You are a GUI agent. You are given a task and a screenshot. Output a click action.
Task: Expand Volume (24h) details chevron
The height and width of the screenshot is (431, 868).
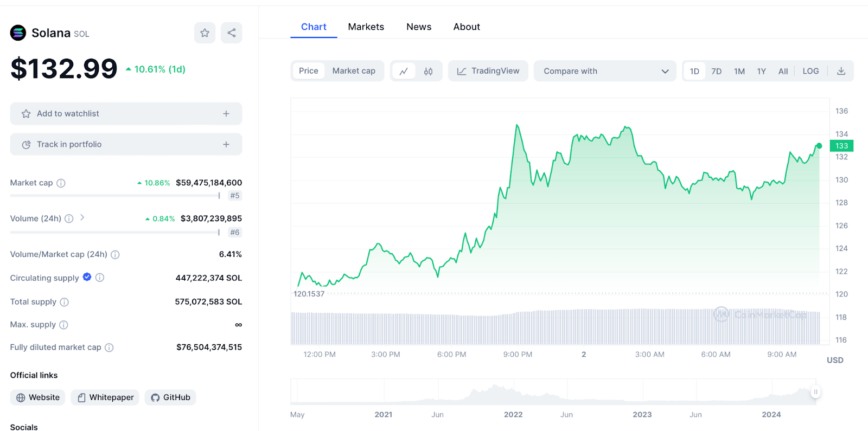point(82,217)
